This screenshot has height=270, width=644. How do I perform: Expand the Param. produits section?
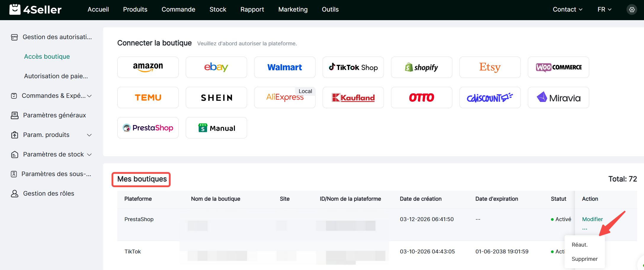[x=51, y=135]
